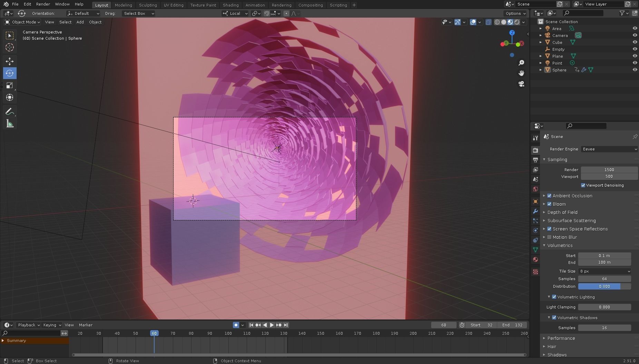Select the Measure tool
The width and height of the screenshot is (639, 364).
coord(10,124)
